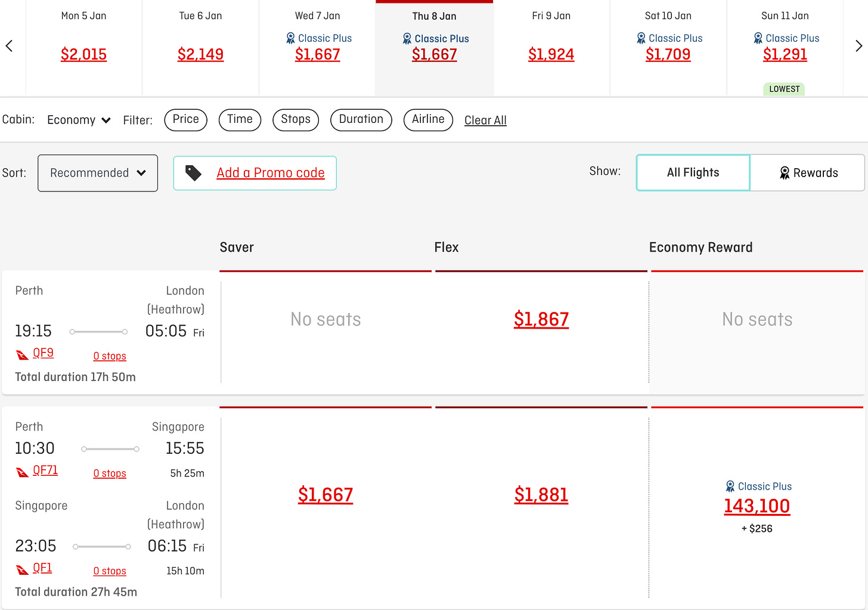Click the 15h 10m leg duration
The width and height of the screenshot is (868, 610).
185,571
